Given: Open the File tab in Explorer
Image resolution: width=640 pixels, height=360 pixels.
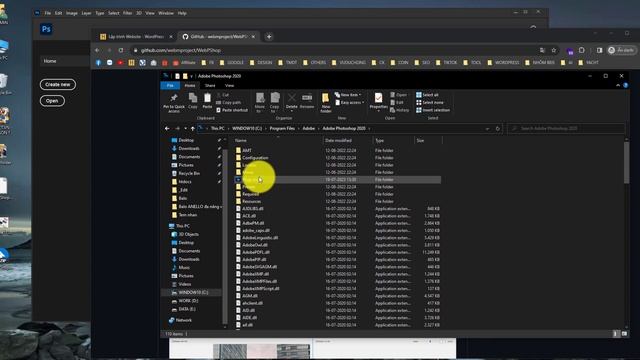Looking at the screenshot, I should tap(170, 85).
